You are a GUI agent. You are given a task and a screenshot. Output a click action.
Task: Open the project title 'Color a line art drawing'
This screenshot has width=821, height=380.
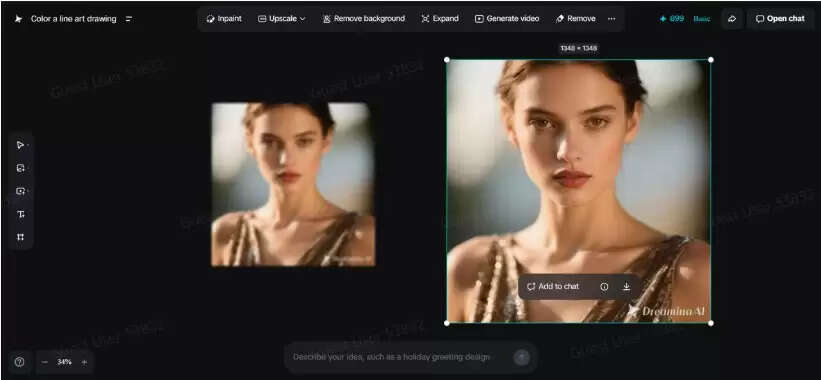point(73,19)
